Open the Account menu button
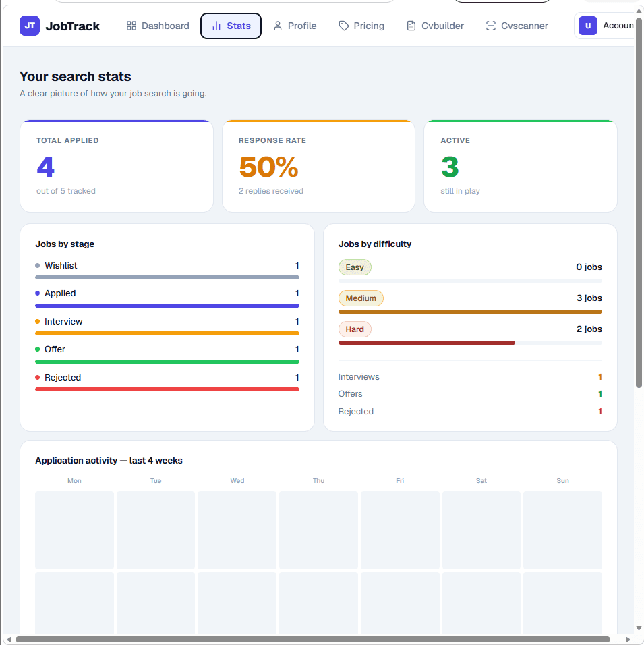644x645 pixels. point(604,26)
